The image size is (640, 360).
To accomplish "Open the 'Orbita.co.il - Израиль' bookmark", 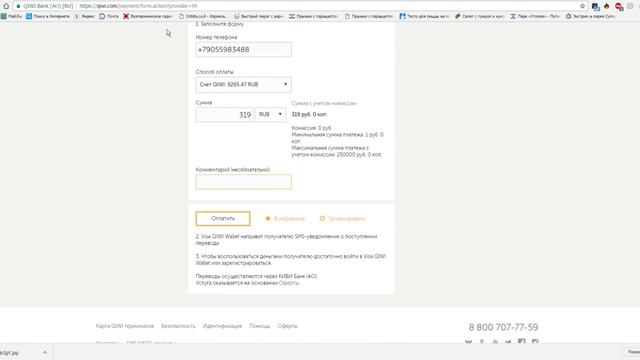I will (x=202, y=16).
